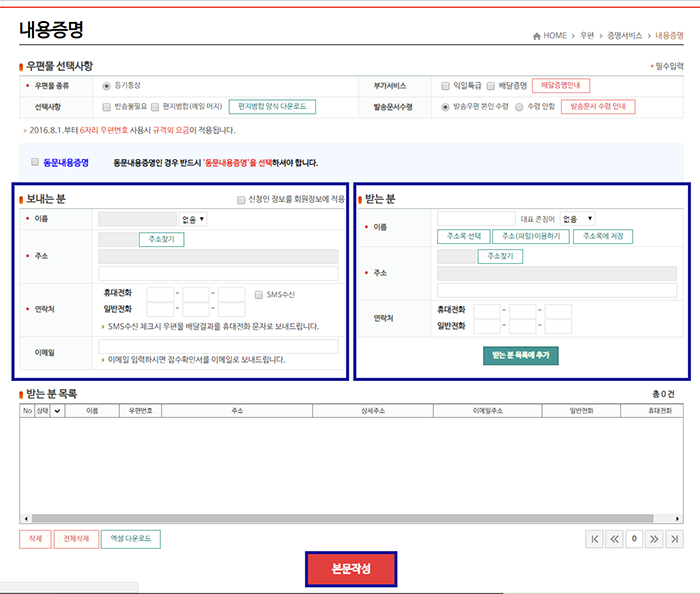Tick the 동문내용증명 checkbox

point(35,162)
